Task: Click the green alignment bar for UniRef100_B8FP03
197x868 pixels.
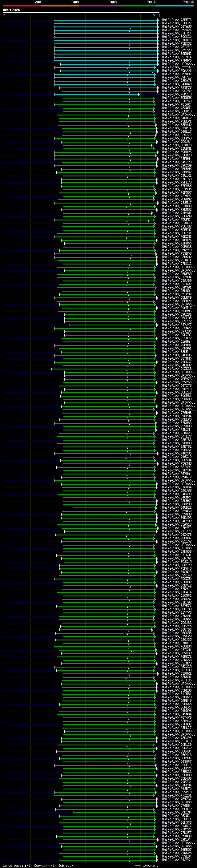Action: click(x=105, y=139)
